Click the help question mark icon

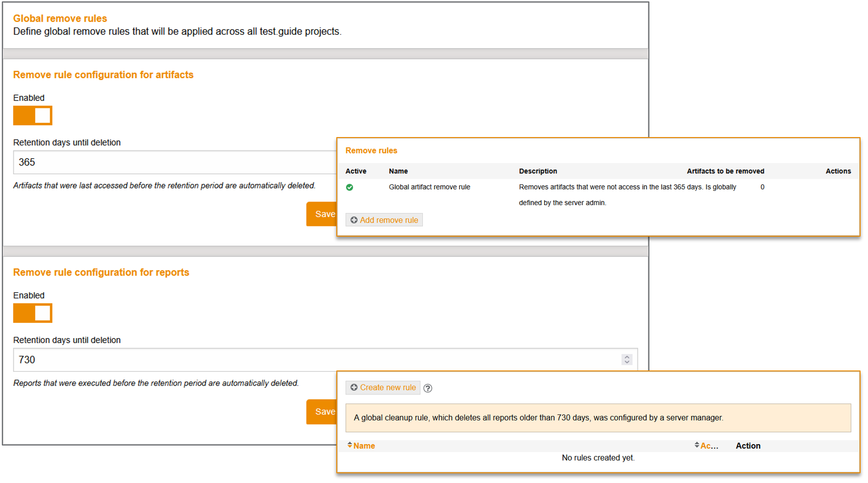[x=428, y=389]
